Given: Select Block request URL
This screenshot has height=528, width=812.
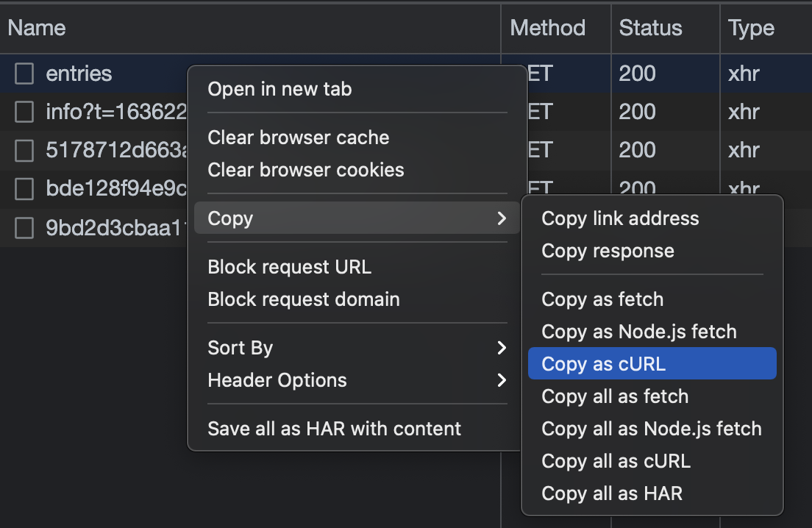Looking at the screenshot, I should pyautogui.click(x=290, y=267).
